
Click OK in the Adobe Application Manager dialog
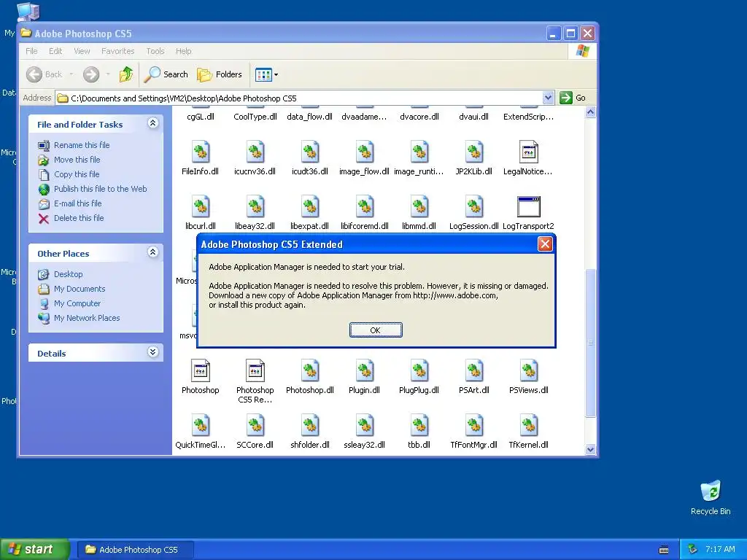(376, 330)
